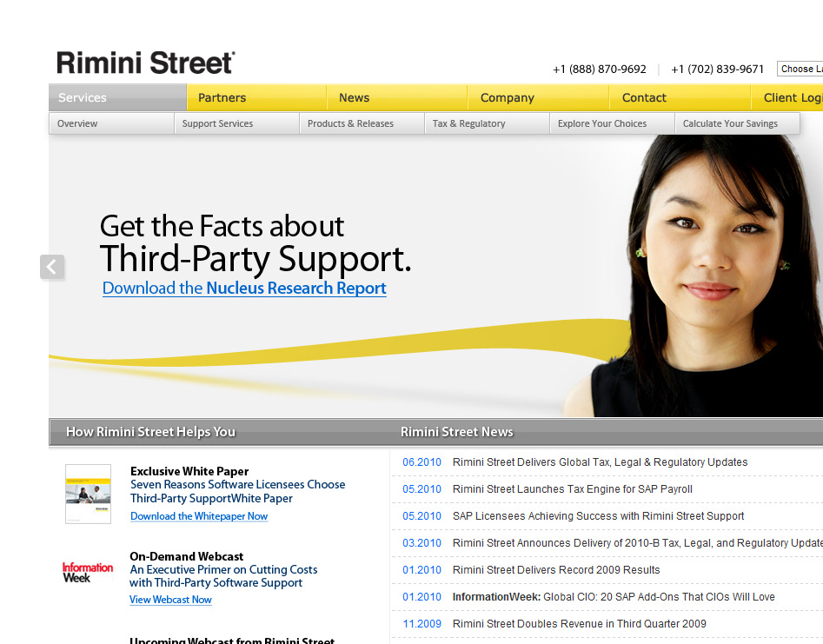Go to Client Login
Image resolution: width=823 pixels, height=644 pixels.
pos(787,97)
